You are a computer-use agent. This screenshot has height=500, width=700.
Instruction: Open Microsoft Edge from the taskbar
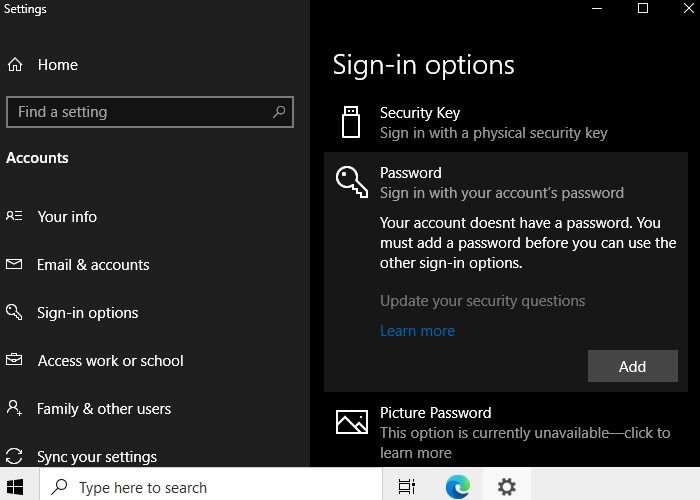[x=458, y=486]
